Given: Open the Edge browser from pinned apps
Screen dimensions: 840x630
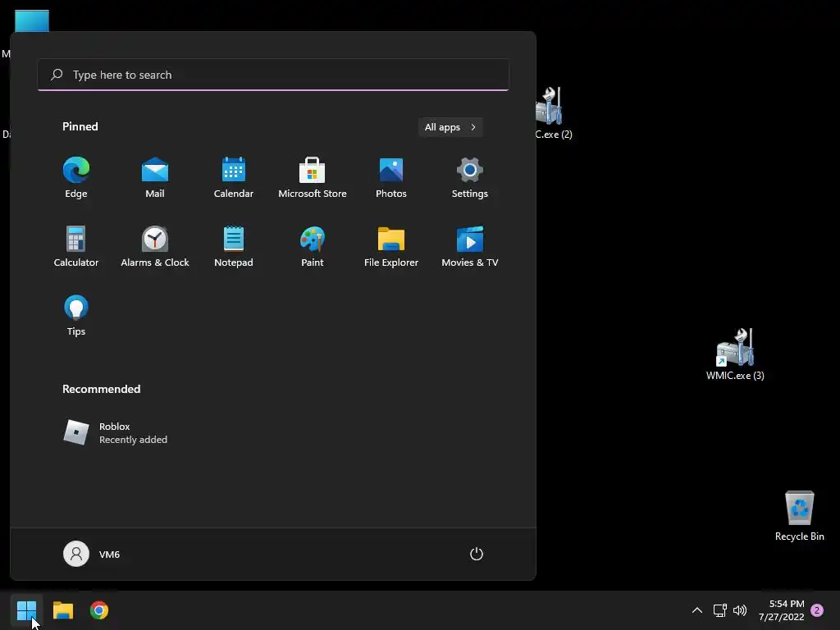Looking at the screenshot, I should (76, 178).
